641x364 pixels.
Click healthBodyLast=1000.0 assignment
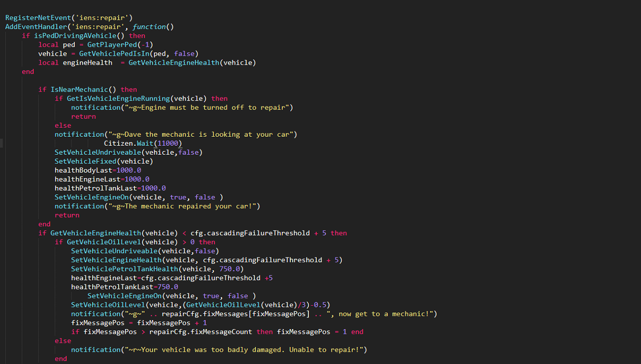click(98, 170)
